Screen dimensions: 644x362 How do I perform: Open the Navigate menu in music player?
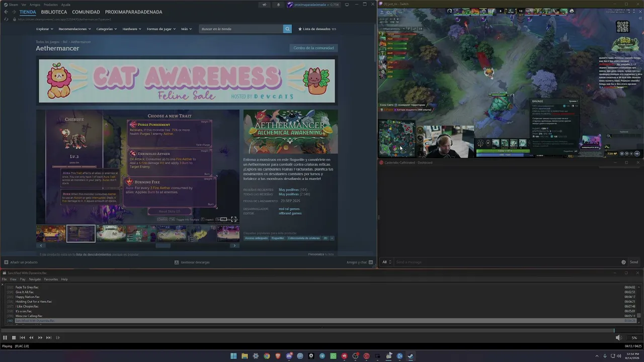click(x=35, y=279)
